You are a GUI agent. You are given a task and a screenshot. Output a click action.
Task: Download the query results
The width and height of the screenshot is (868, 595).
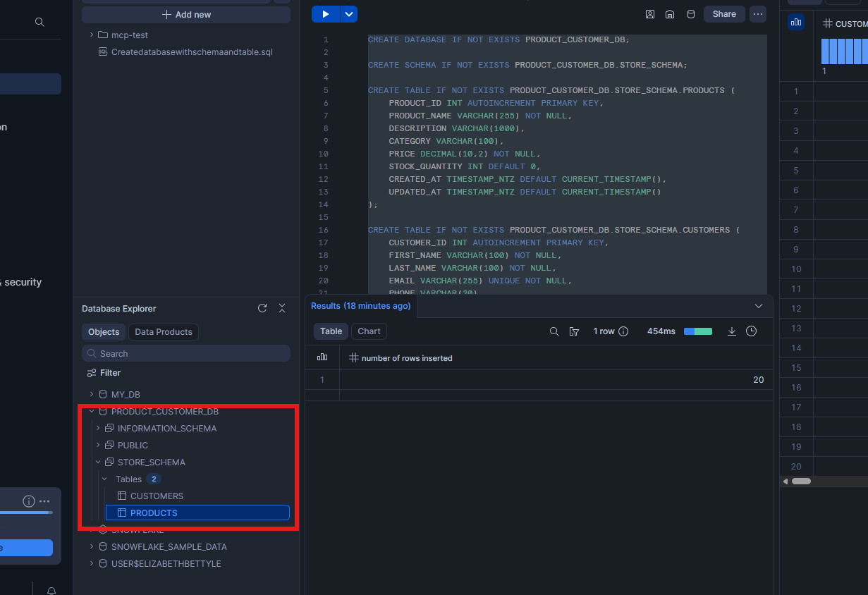pos(732,331)
